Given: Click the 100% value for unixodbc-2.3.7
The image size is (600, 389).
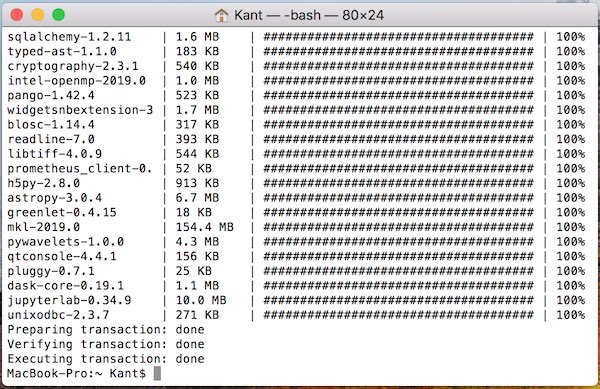Looking at the screenshot, I should click(x=571, y=315).
